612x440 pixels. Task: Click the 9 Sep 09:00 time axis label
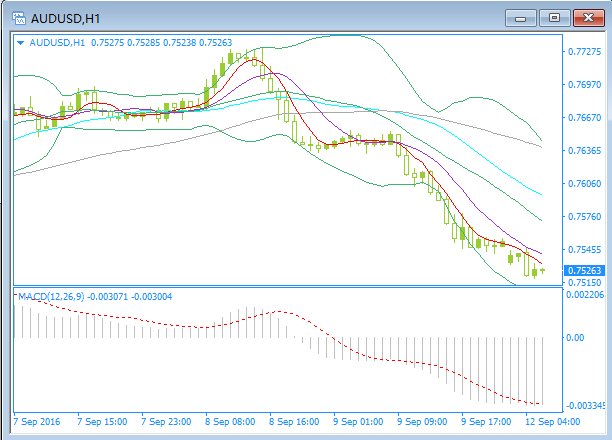coord(421,421)
